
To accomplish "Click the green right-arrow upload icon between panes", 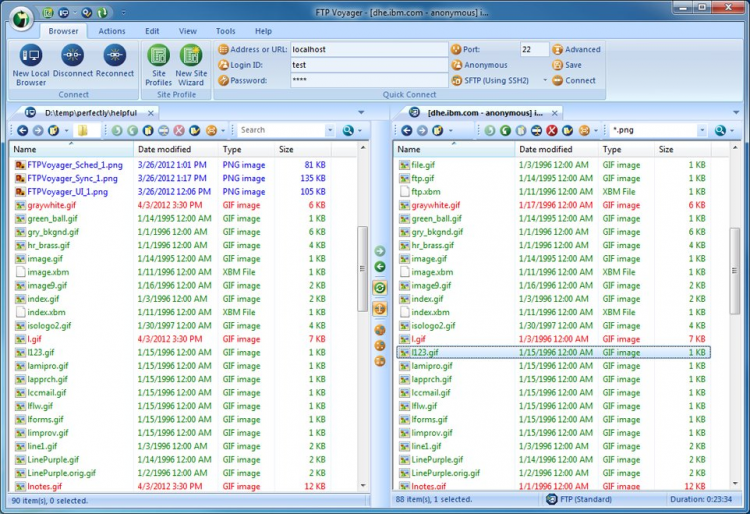I will [x=380, y=251].
